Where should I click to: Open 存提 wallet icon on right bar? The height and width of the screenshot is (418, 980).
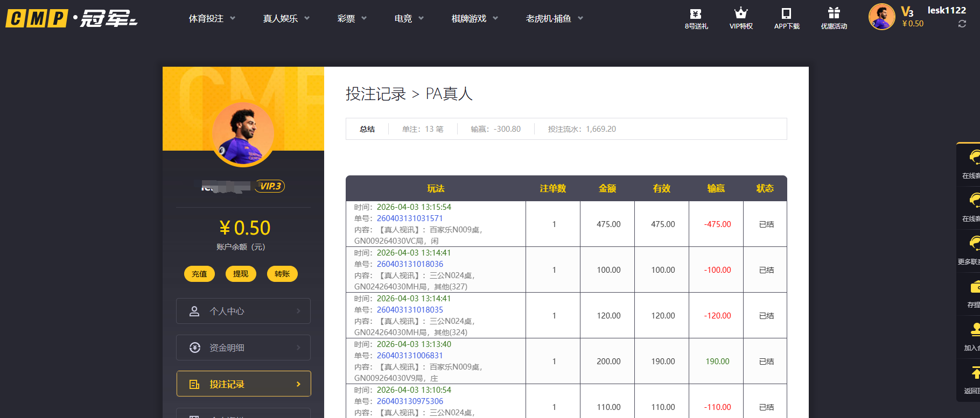pyautogui.click(x=975, y=287)
